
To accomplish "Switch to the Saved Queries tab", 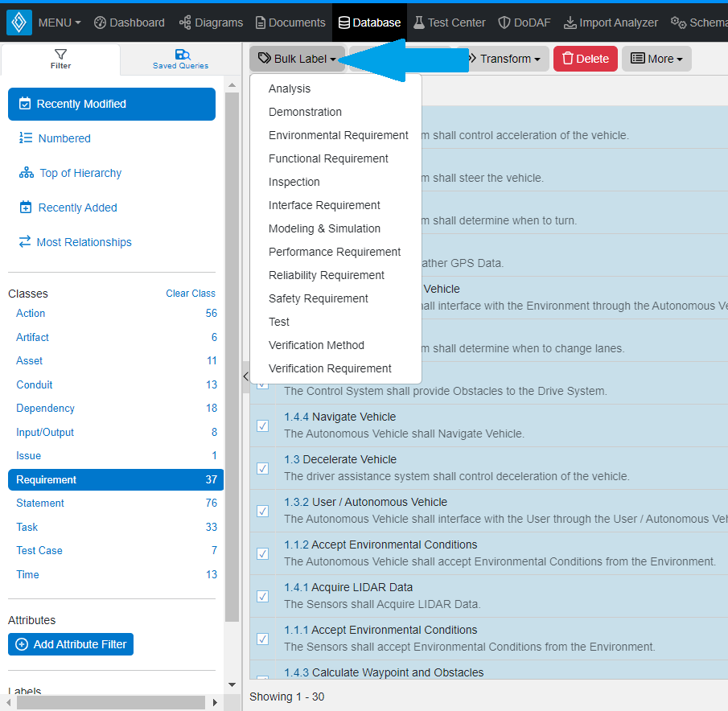I will tap(180, 59).
